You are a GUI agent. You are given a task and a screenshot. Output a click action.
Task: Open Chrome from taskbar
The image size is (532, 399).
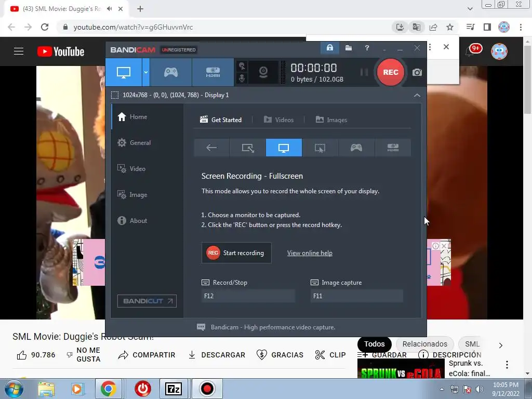point(108,389)
